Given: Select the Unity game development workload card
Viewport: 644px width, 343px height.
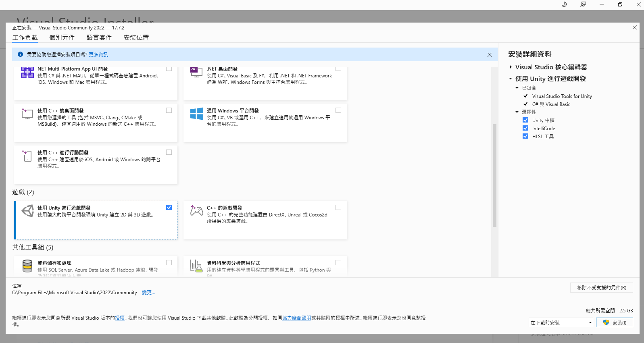Looking at the screenshot, I should pyautogui.click(x=96, y=220).
